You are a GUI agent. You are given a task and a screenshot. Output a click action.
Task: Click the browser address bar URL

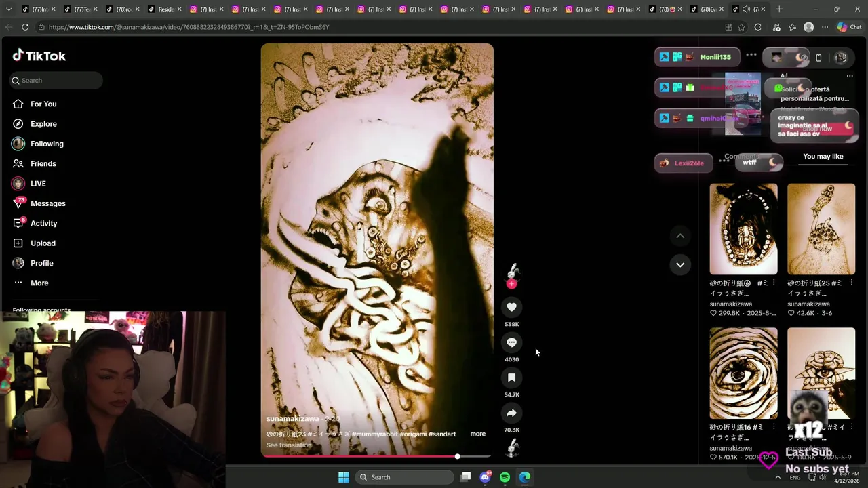[189, 27]
